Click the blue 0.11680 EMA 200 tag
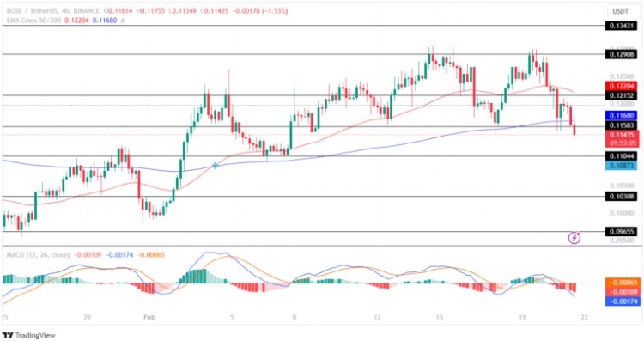 (x=621, y=116)
